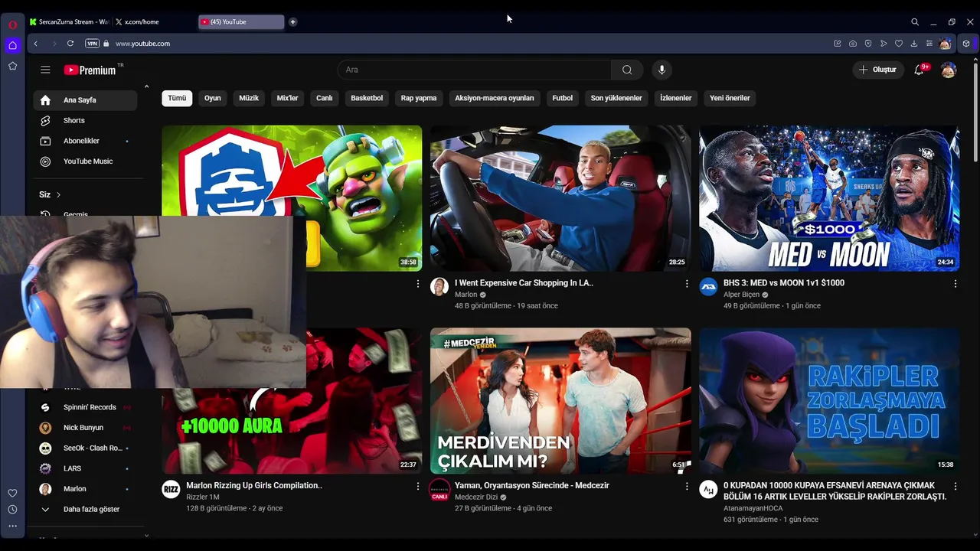Screen dimensions: 980x551
Task: Click the Ara search field
Action: [x=475, y=70]
